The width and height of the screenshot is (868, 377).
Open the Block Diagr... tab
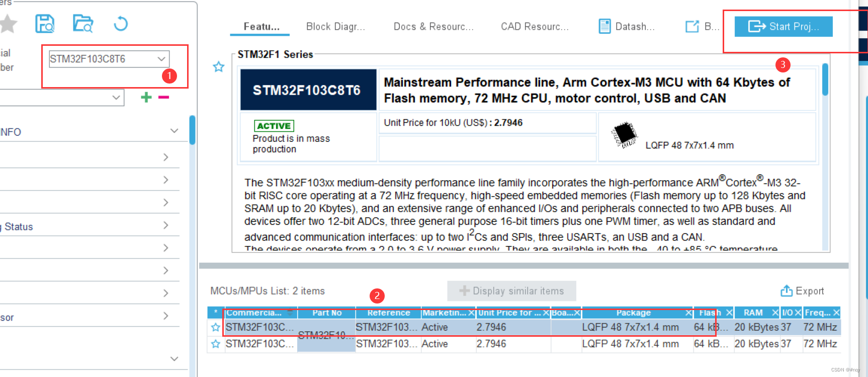tap(335, 27)
